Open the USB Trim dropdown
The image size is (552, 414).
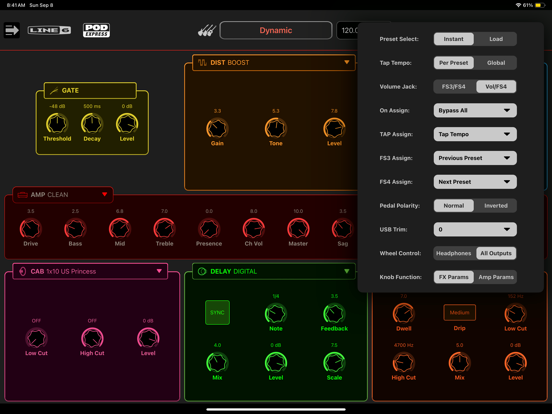(475, 230)
